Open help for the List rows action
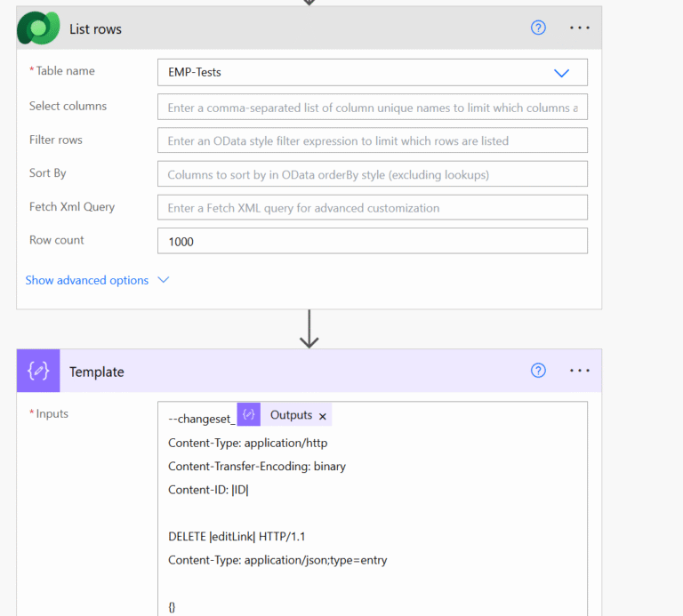The height and width of the screenshot is (616, 683). pyautogui.click(x=538, y=28)
